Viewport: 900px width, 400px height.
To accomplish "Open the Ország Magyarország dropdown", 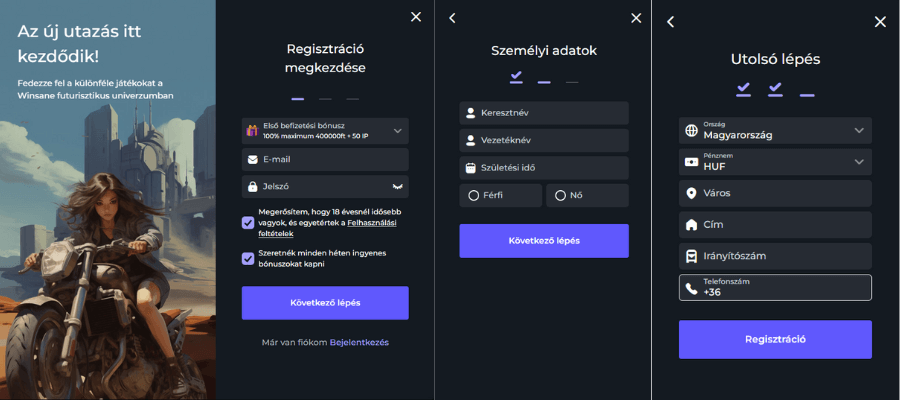I will [859, 131].
